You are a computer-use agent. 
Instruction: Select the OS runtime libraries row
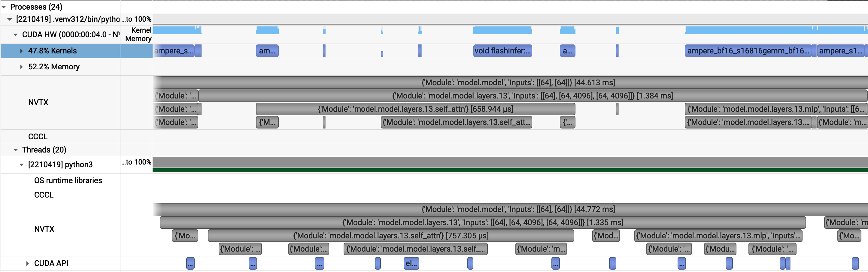[68, 180]
